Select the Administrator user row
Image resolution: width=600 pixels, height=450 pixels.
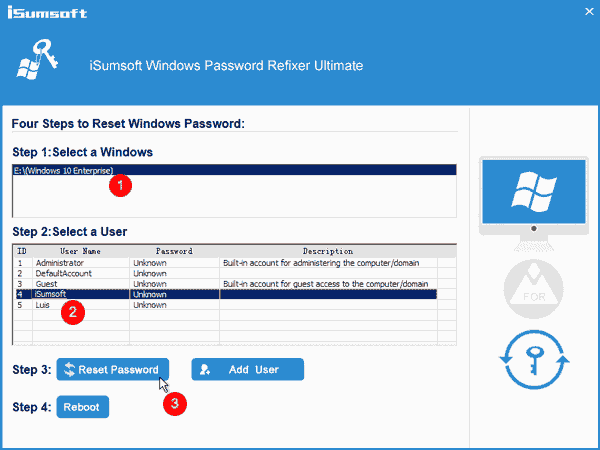226,263
